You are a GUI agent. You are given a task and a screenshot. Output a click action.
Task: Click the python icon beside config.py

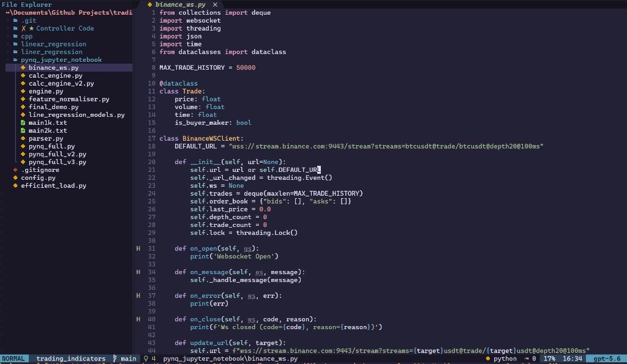15,178
